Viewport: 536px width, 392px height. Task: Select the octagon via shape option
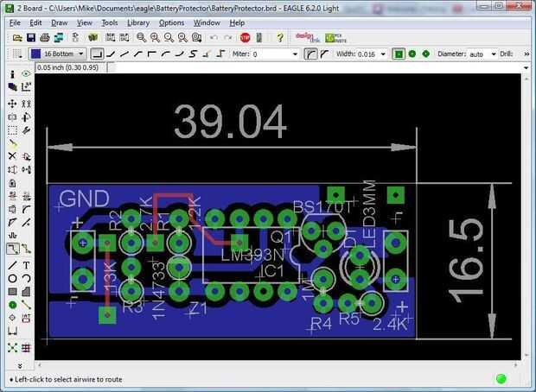tap(426, 54)
